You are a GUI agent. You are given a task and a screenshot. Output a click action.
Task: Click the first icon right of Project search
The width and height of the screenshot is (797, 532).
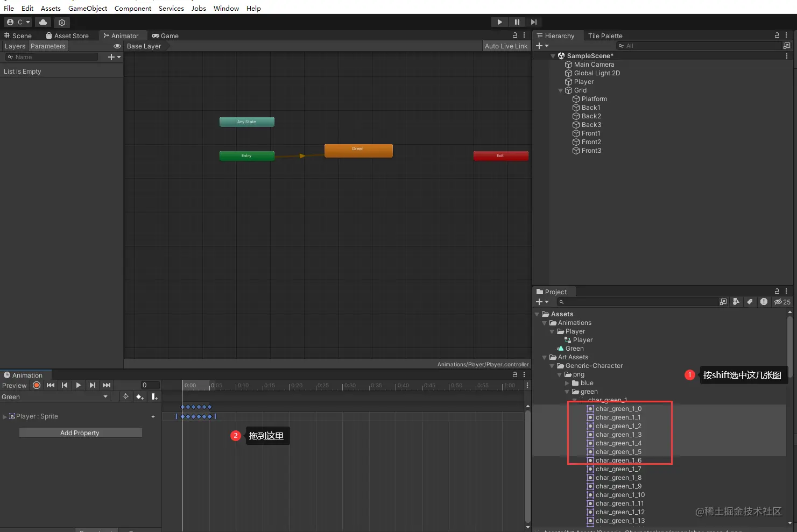coord(723,302)
